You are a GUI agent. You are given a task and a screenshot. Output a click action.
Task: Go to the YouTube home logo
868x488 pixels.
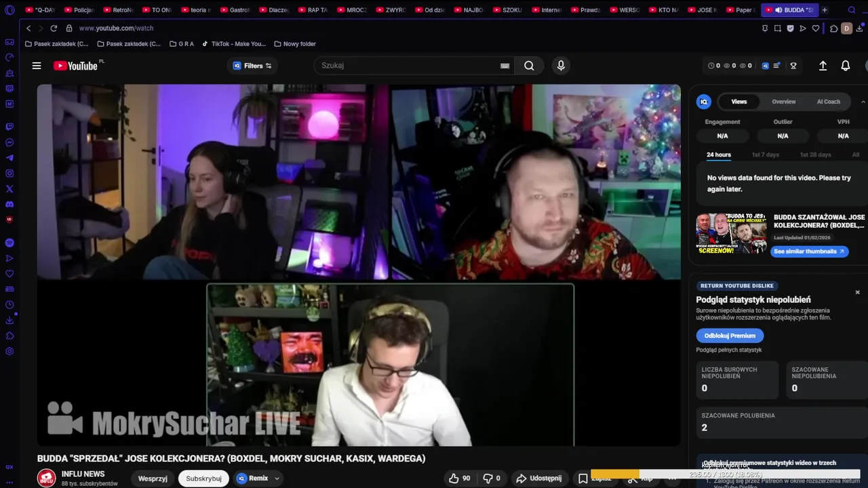[76, 66]
